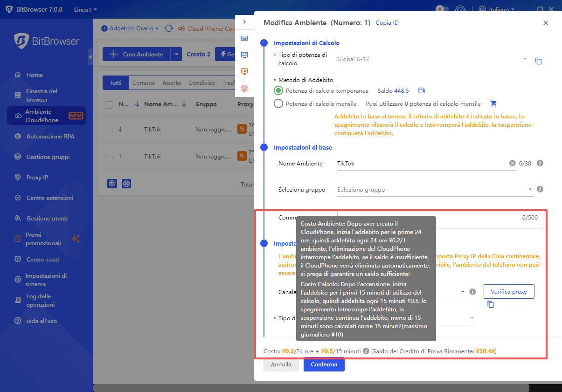Check the checkbox for row number 1
Viewport: 562px width, 392px height.
tap(109, 156)
